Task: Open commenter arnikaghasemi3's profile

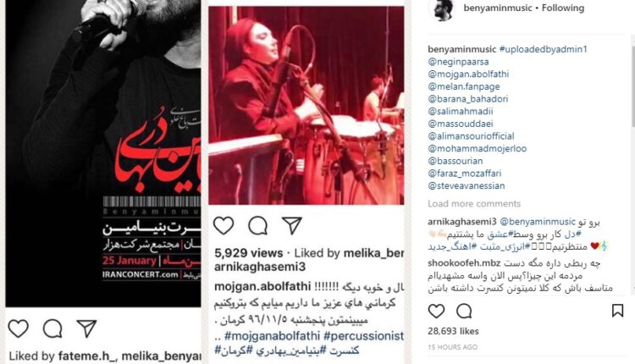Action: 461,222
